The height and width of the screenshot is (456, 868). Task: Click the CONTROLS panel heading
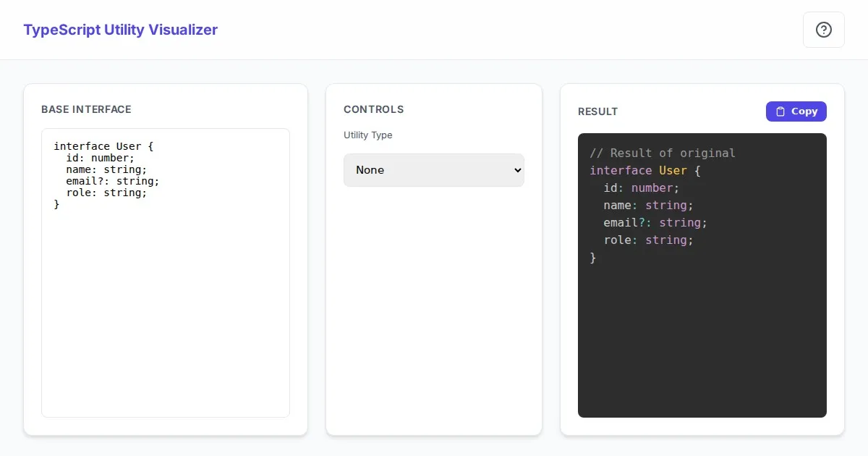373,109
